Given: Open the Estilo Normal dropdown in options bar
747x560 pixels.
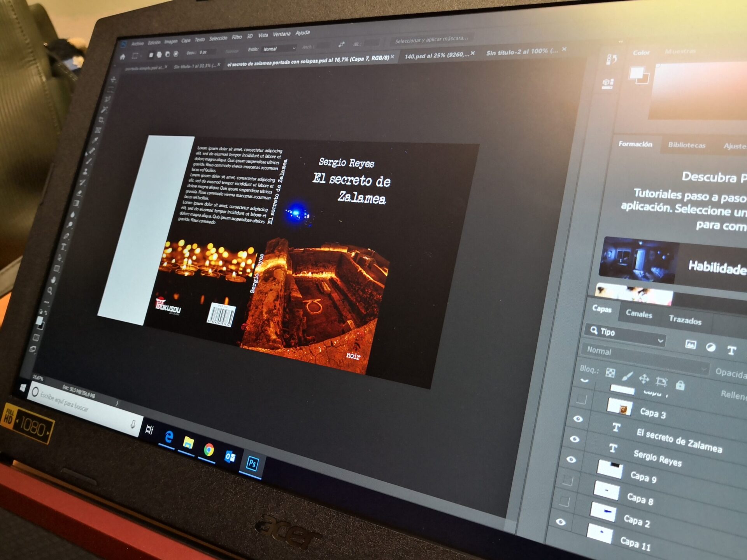Looking at the screenshot, I should pyautogui.click(x=279, y=49).
